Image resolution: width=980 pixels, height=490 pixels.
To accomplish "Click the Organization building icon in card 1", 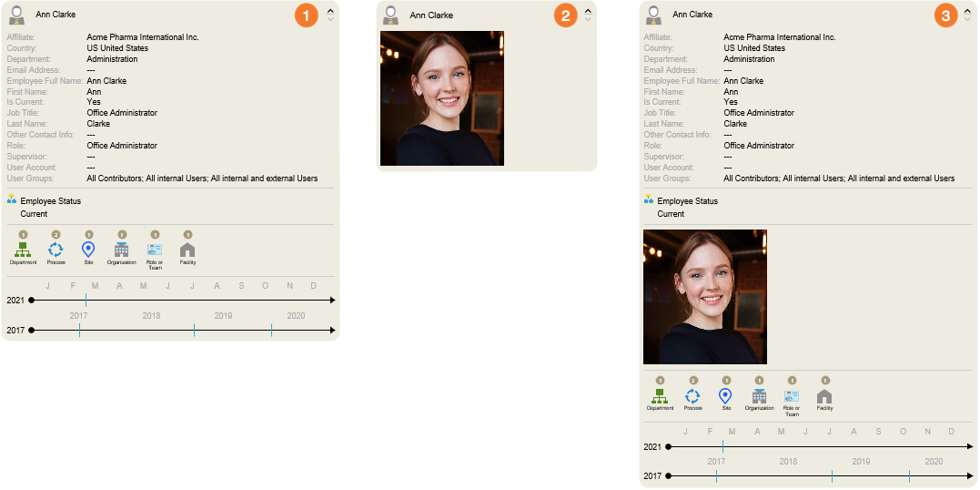I will point(121,250).
